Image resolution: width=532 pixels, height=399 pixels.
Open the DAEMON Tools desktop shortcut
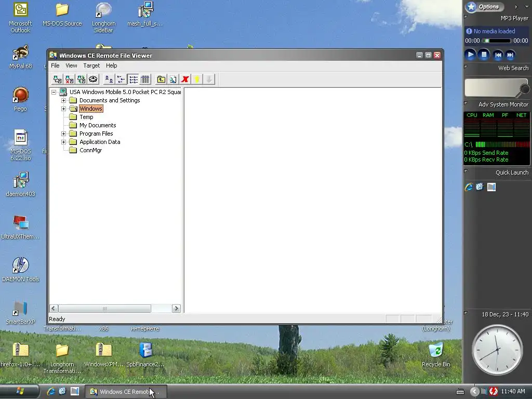click(20, 270)
